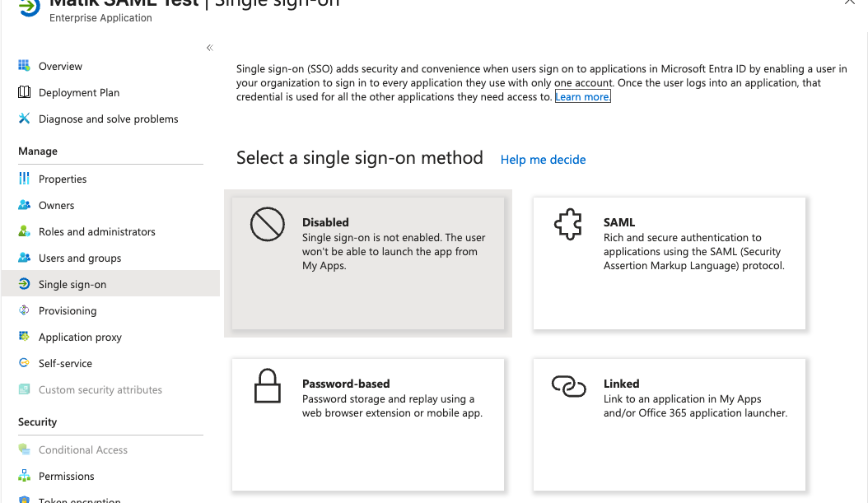868x503 pixels.
Task: Collapse the sidebar with double chevron
Action: pos(210,48)
